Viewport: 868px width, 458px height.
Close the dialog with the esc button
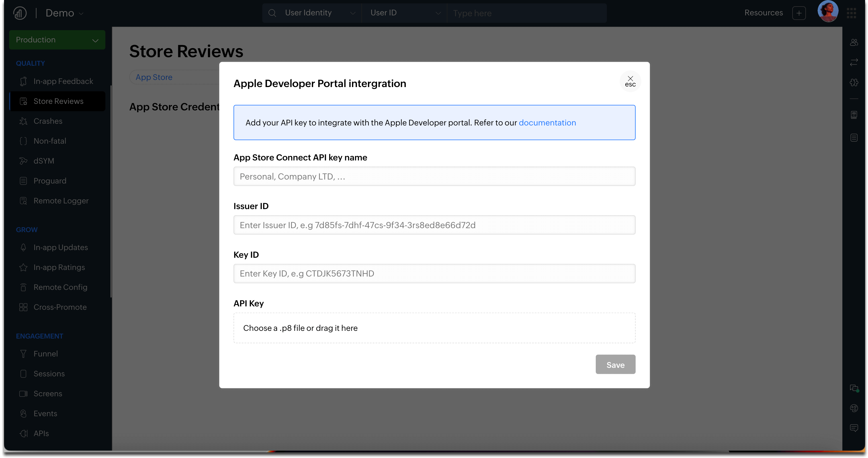(x=630, y=81)
